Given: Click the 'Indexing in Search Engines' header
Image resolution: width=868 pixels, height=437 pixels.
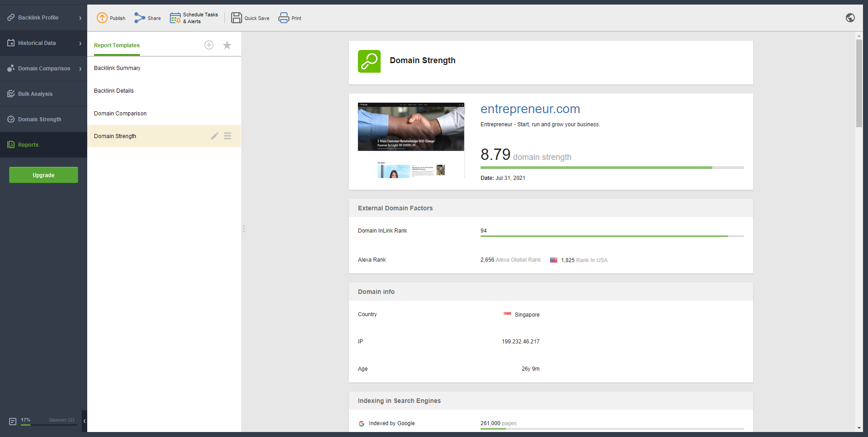Looking at the screenshot, I should click(x=399, y=401).
